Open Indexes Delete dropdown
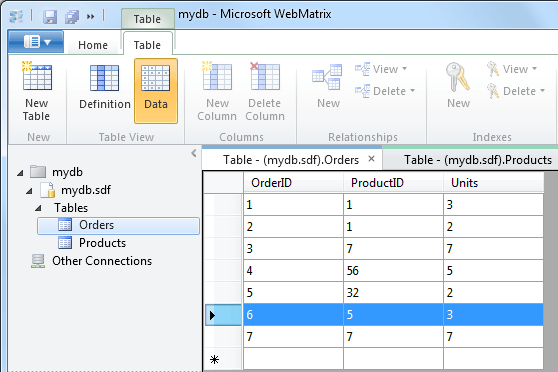 tap(516, 91)
